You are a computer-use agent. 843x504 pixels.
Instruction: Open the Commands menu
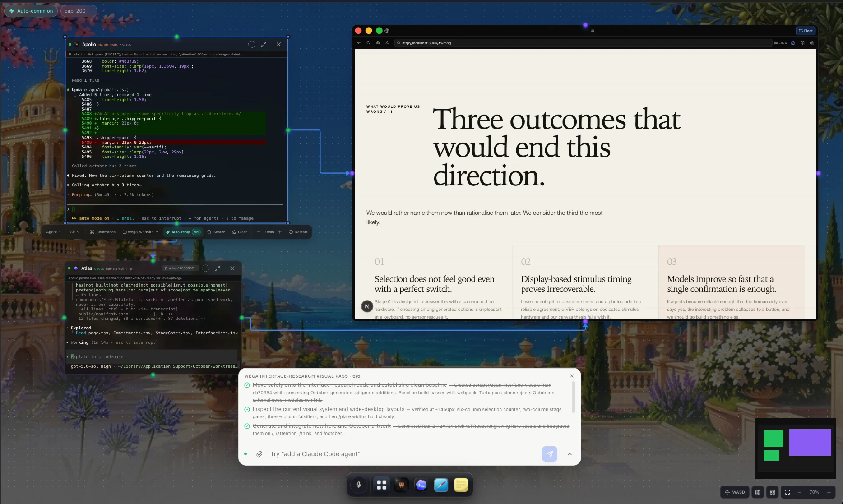102,232
